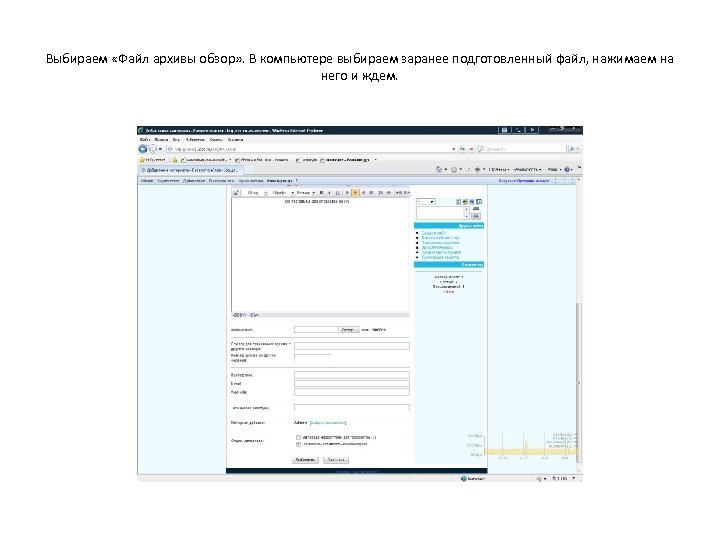The image size is (720, 540).
Task: Go back with the browser Back arrow
Action: click(143, 149)
